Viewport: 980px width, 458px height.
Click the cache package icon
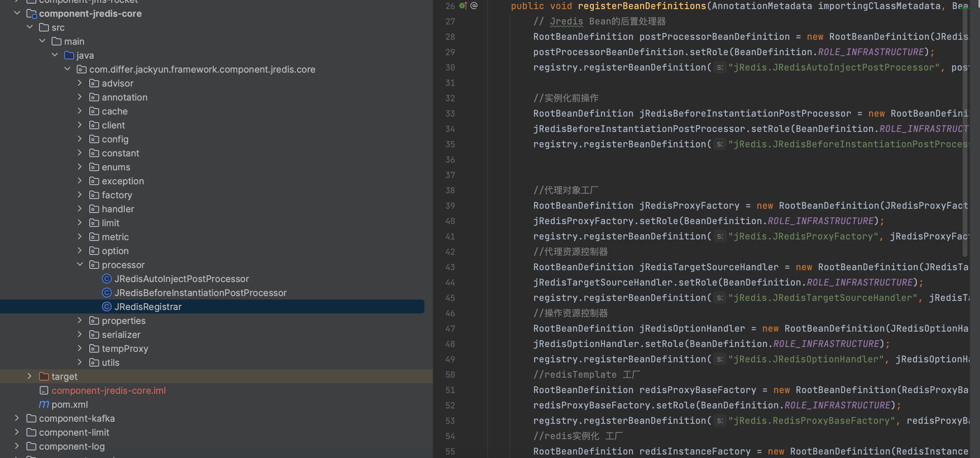pos(94,111)
